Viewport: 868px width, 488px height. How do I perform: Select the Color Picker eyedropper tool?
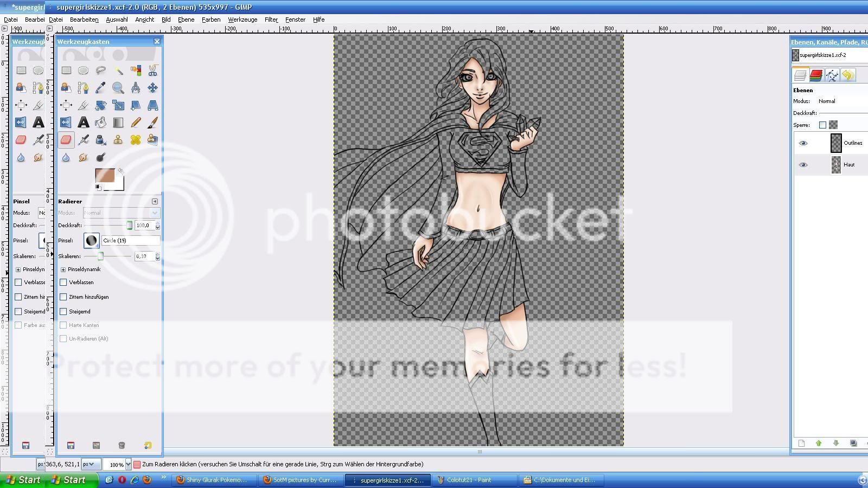click(x=100, y=88)
